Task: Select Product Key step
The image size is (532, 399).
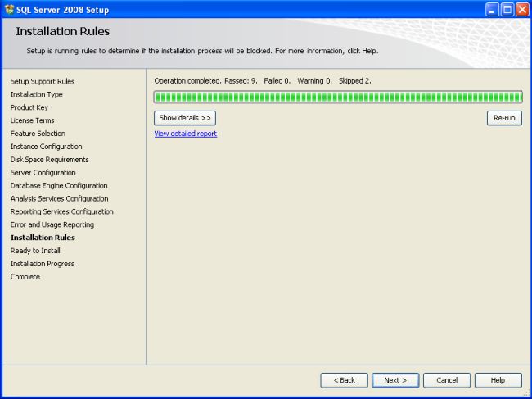Action: (29, 107)
